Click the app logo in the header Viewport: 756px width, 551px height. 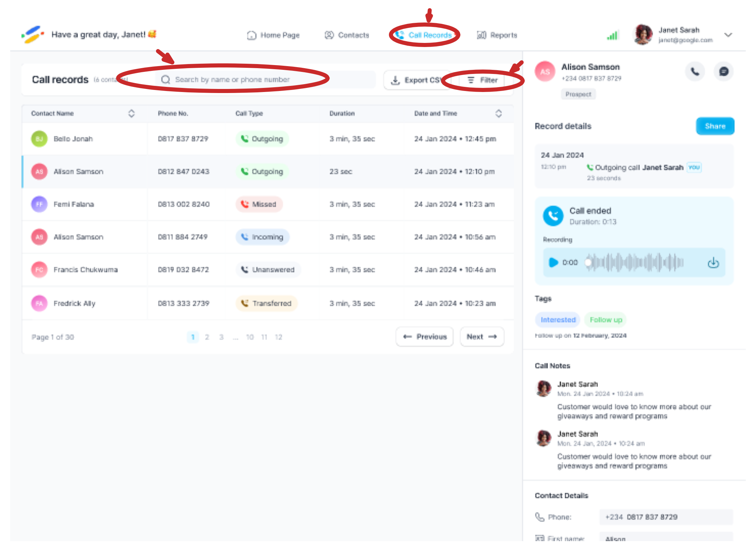tap(33, 34)
